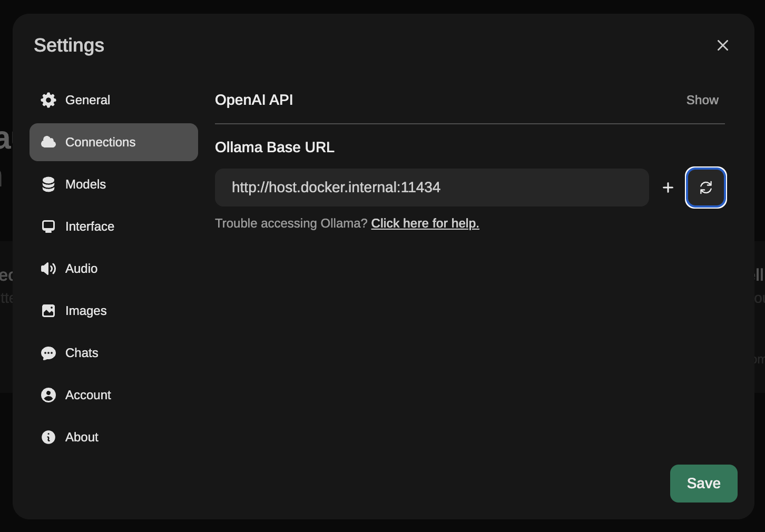Click the Audio speaker icon
The width and height of the screenshot is (765, 532).
click(48, 268)
